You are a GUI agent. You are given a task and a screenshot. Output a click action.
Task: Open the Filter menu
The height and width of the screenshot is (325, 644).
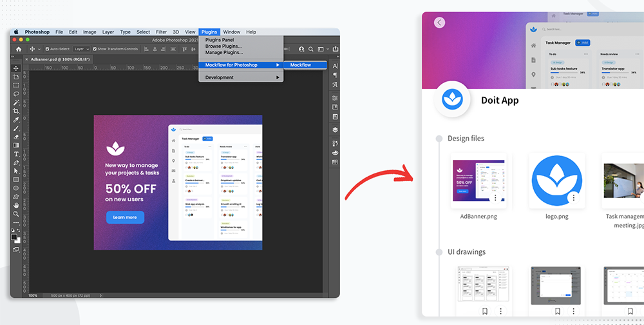tap(161, 32)
